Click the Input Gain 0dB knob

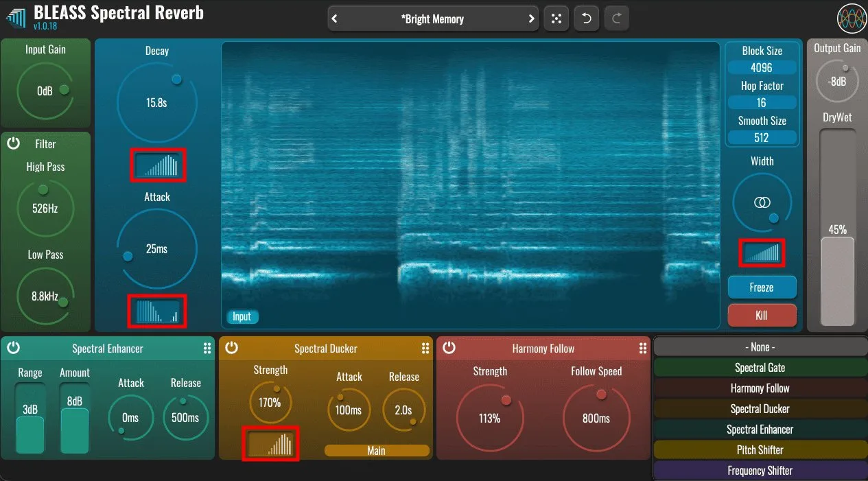pyautogui.click(x=45, y=91)
